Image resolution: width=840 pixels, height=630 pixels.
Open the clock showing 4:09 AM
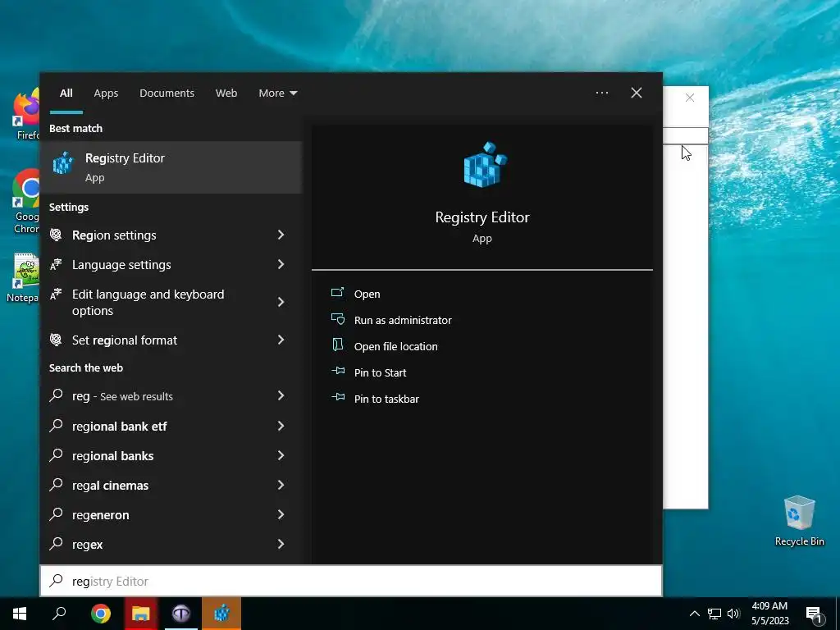tap(769, 614)
